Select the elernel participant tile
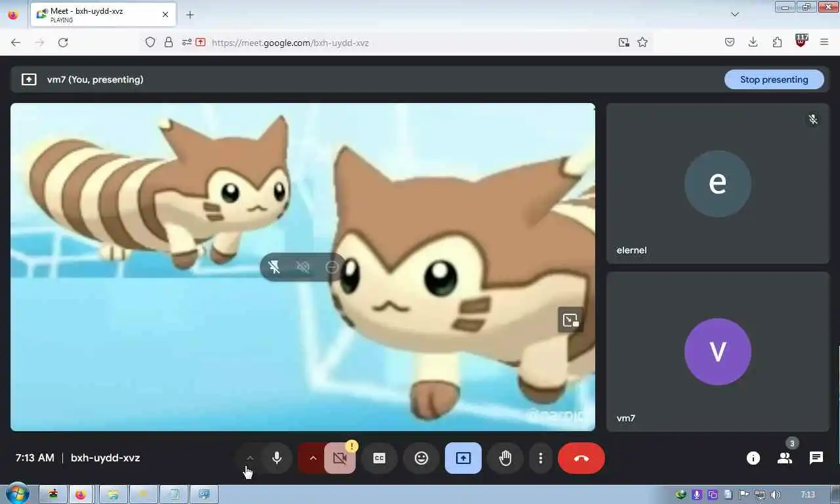Image resolution: width=840 pixels, height=504 pixels. [718, 183]
